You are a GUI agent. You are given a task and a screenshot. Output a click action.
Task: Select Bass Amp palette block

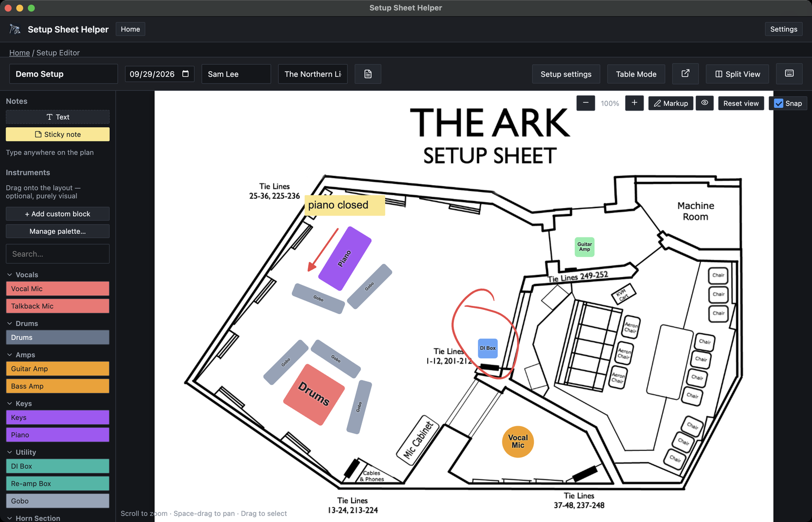(x=57, y=386)
